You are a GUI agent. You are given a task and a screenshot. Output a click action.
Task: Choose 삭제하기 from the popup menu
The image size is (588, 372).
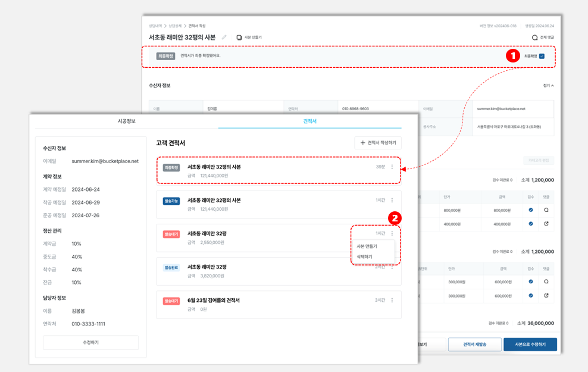pyautogui.click(x=364, y=257)
